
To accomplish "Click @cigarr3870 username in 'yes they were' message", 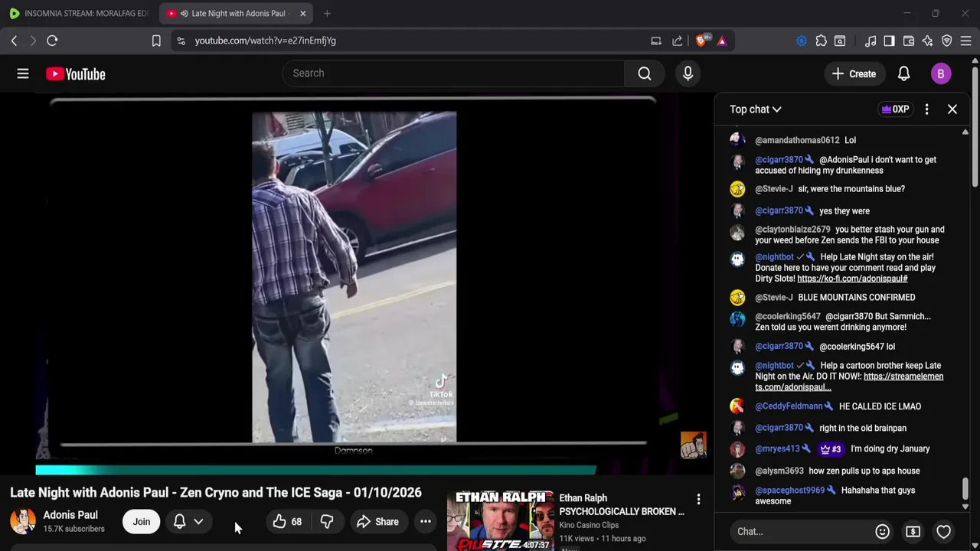I will (x=779, y=210).
